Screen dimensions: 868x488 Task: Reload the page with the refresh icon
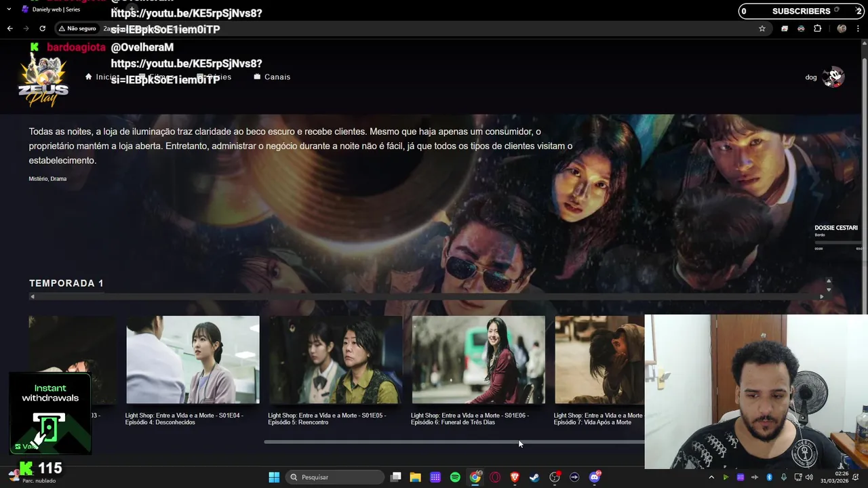(x=42, y=28)
